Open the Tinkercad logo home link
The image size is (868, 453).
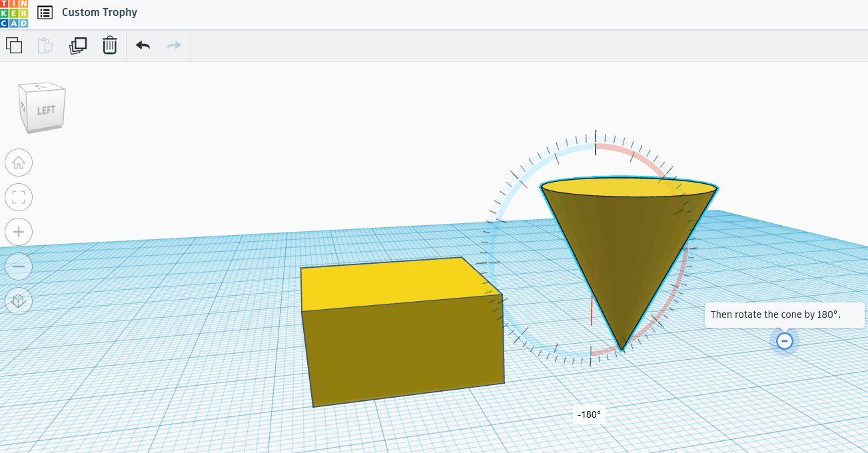click(14, 13)
